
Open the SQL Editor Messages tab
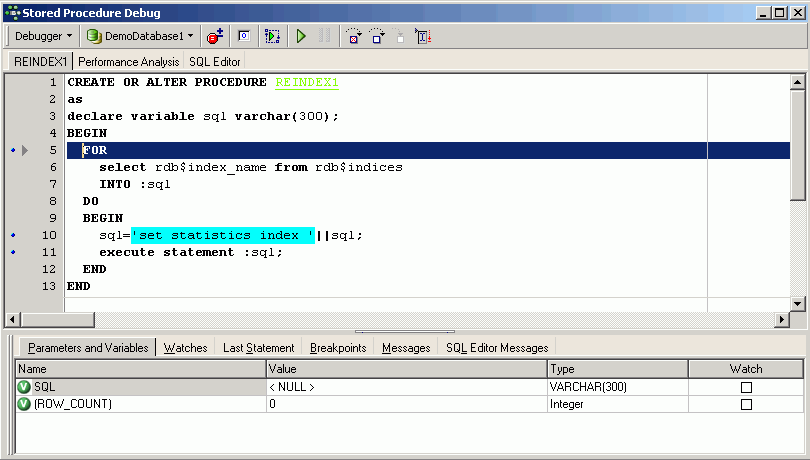click(x=497, y=348)
